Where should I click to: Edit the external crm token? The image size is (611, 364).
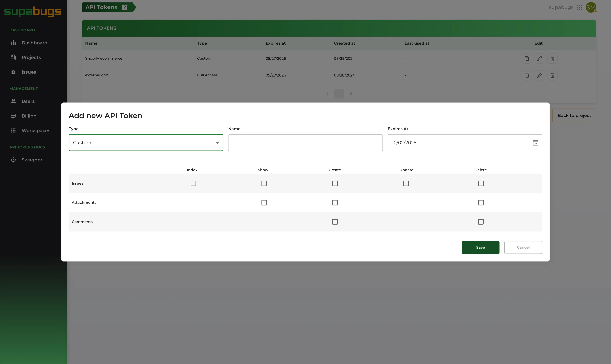pos(539,75)
